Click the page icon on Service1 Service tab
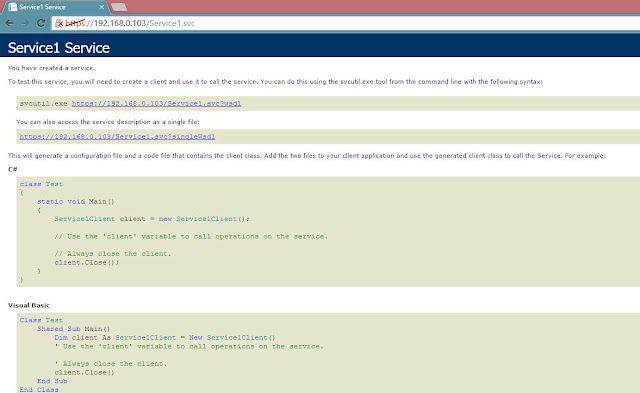 click(13, 7)
